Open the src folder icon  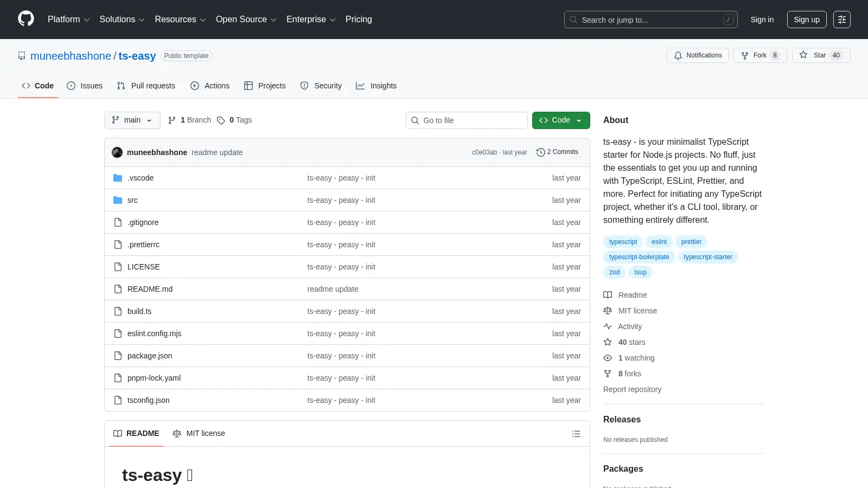tap(118, 200)
